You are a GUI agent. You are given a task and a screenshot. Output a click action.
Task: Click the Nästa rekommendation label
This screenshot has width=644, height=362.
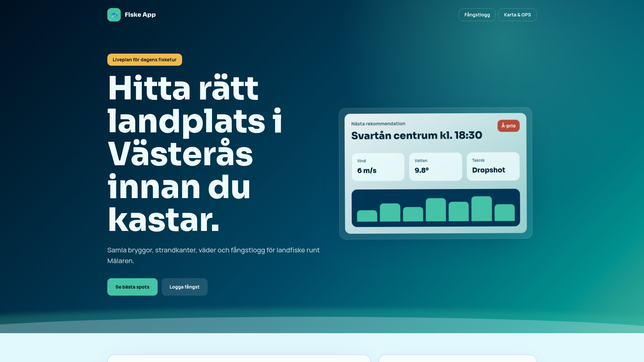pos(378,124)
